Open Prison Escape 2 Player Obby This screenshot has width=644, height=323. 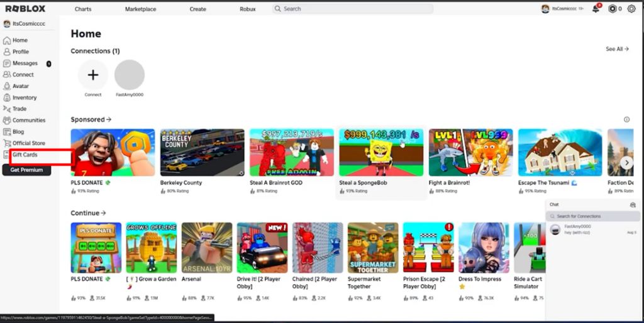click(x=428, y=248)
